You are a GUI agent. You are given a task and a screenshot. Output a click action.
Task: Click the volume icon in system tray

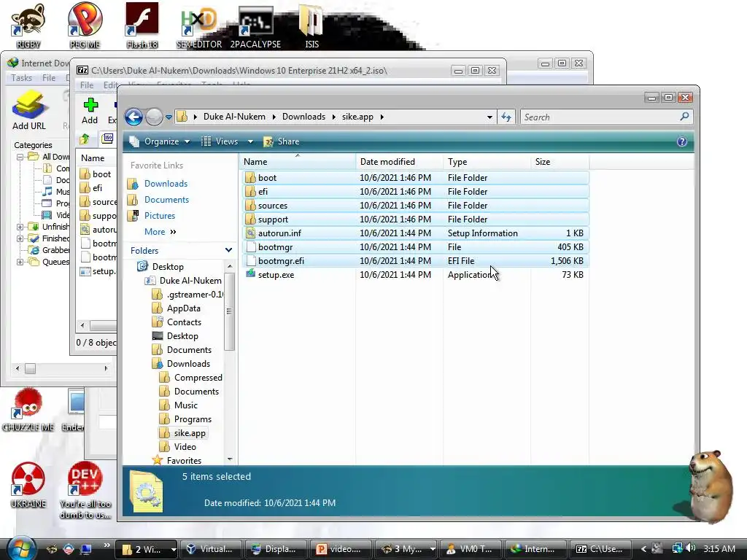(x=690, y=548)
